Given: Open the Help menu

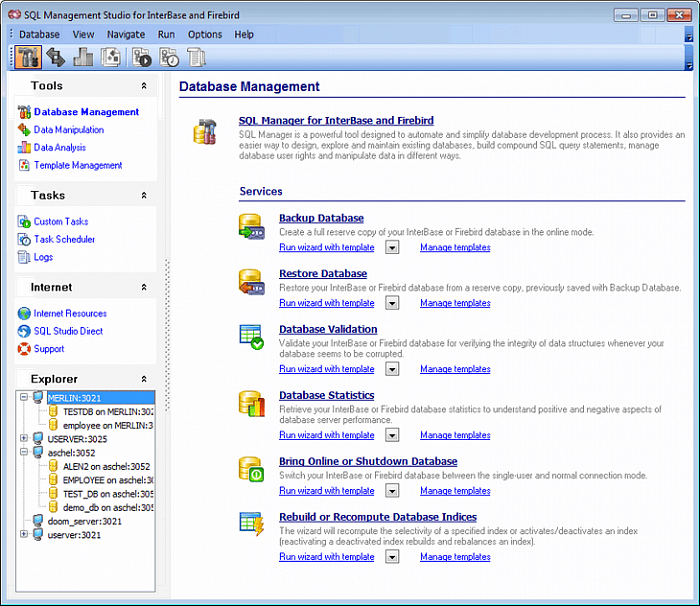Looking at the screenshot, I should point(244,34).
